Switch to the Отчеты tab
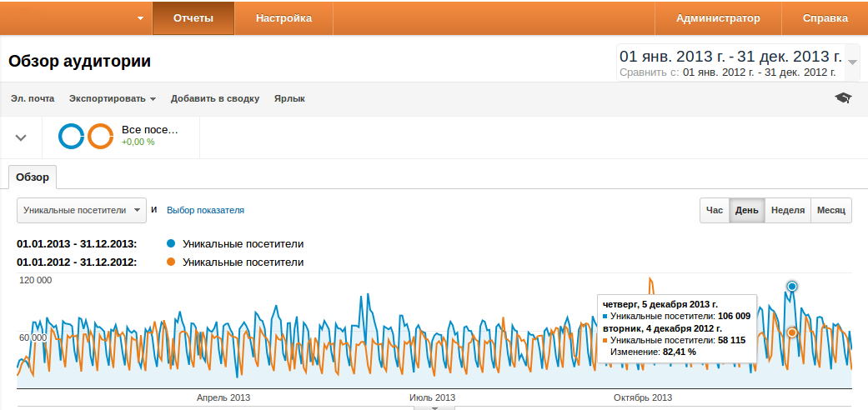The width and height of the screenshot is (868, 410). [x=193, y=18]
